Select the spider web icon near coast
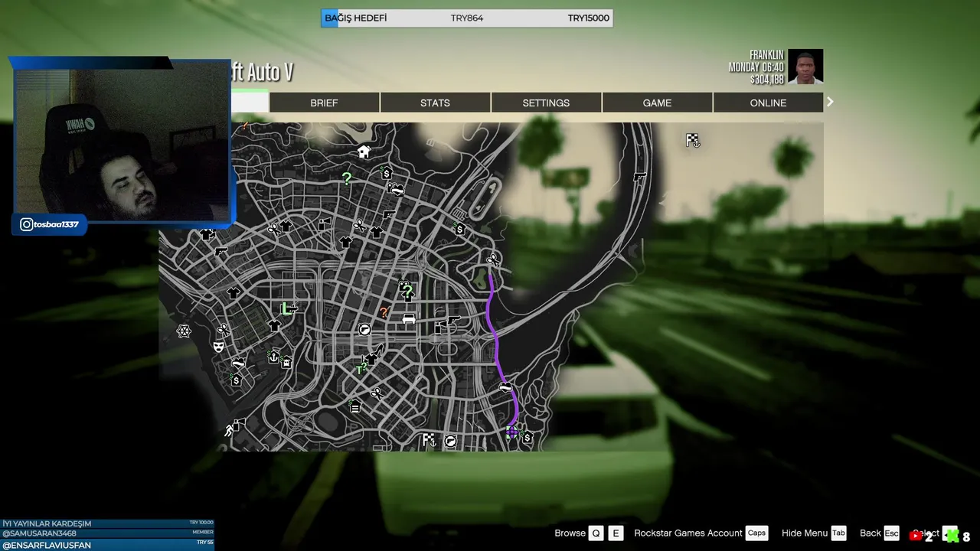 tap(184, 331)
